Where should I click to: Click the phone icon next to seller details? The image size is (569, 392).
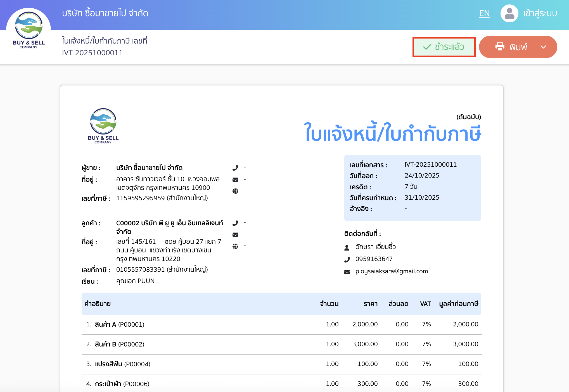click(236, 168)
